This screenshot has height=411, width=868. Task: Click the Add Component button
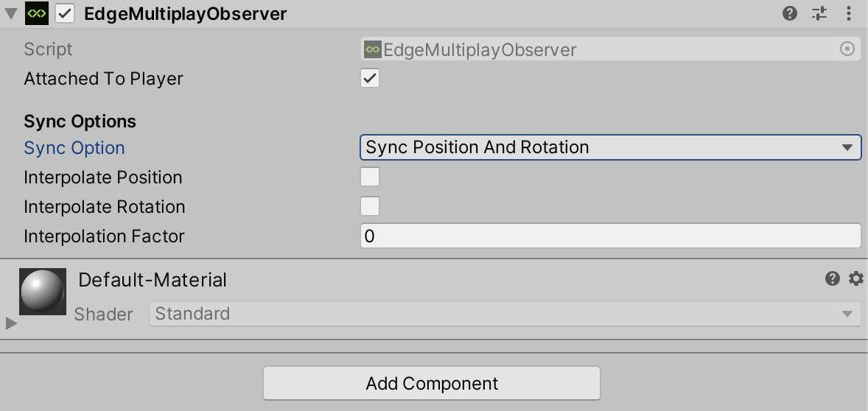pos(432,383)
